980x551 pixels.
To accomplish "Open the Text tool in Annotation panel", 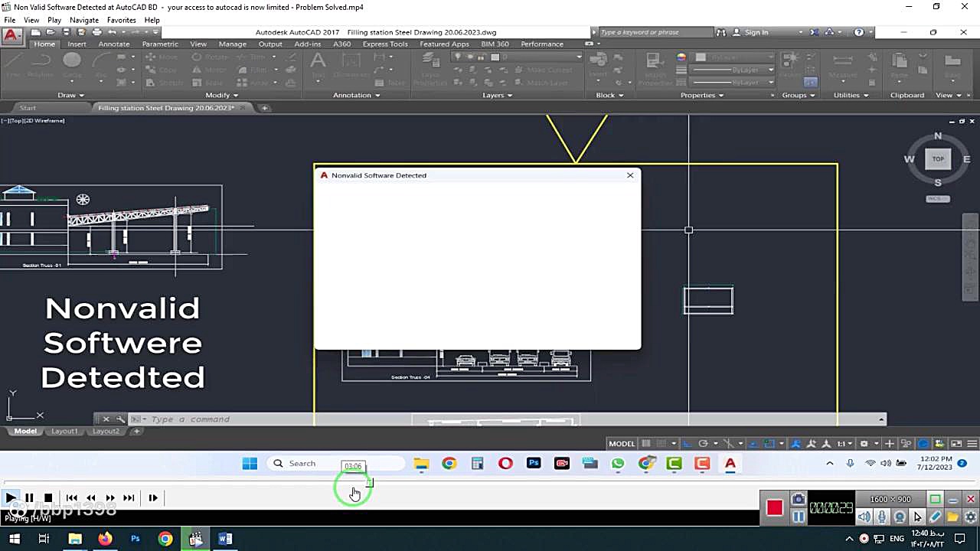I will (317, 61).
